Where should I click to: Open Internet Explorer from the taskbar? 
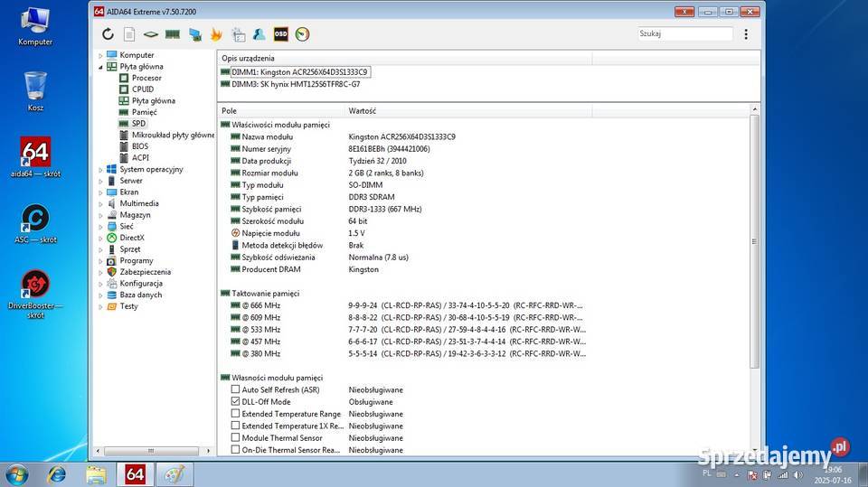[56, 474]
